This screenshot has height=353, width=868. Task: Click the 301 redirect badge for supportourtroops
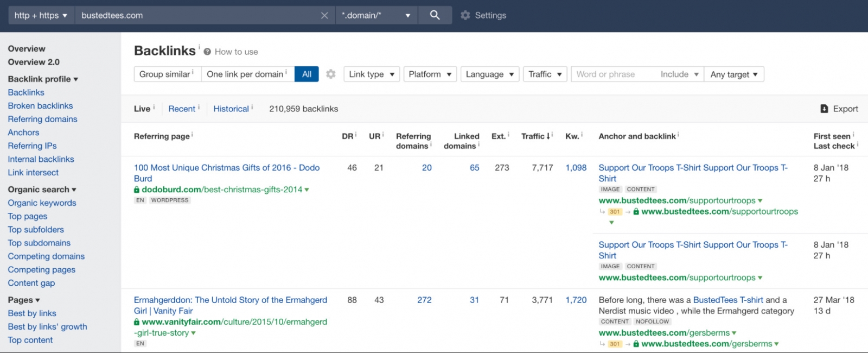[x=615, y=212]
